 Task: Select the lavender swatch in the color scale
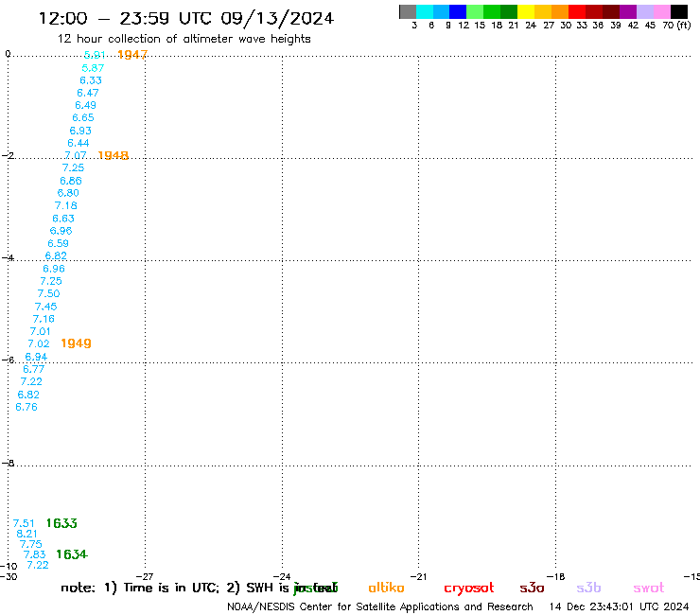pos(644,11)
